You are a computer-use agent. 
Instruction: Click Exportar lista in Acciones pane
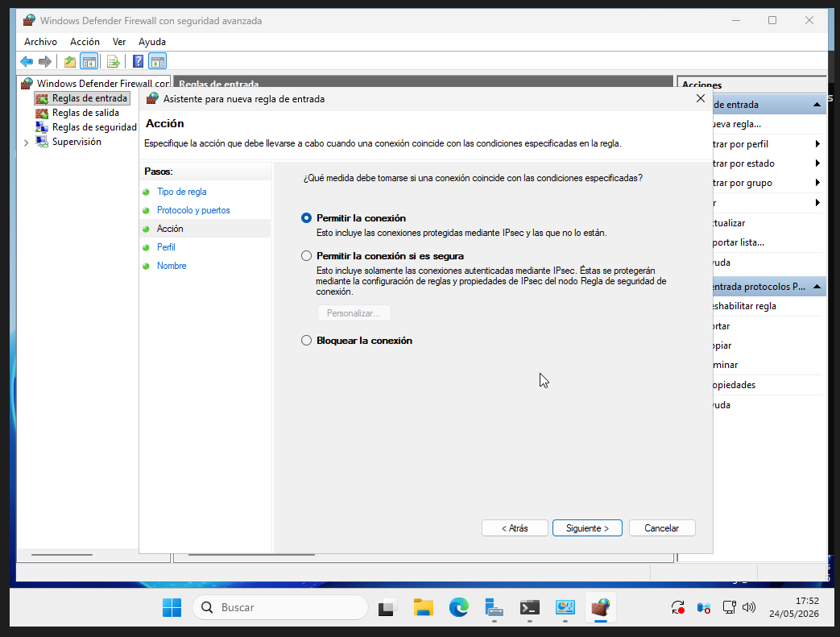(x=739, y=242)
